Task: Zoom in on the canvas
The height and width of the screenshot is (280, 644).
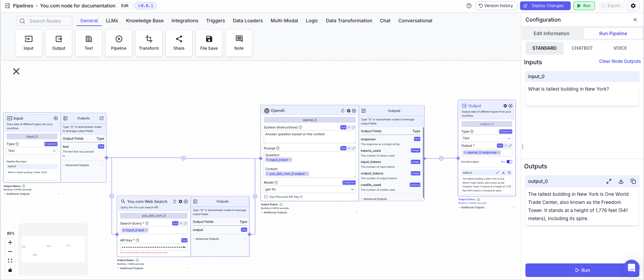Action: 10,242
